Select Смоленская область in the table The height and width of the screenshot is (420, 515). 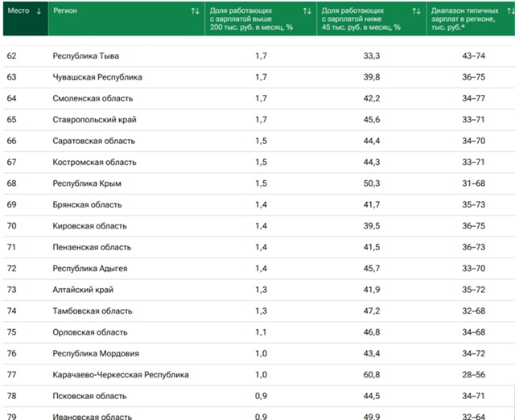[x=91, y=99]
